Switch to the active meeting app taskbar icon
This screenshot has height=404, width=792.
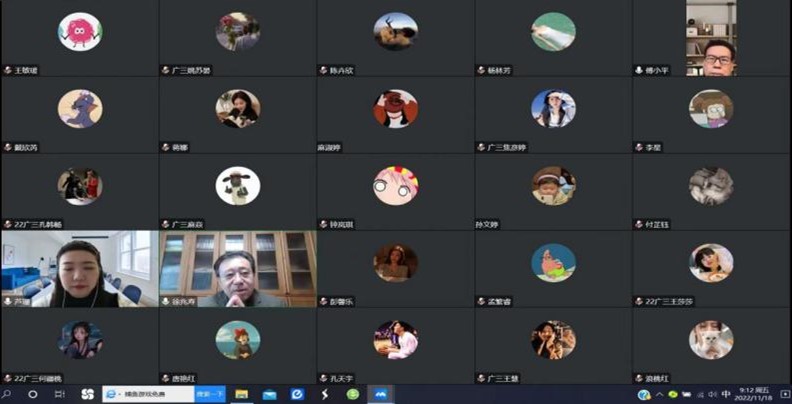(381, 395)
